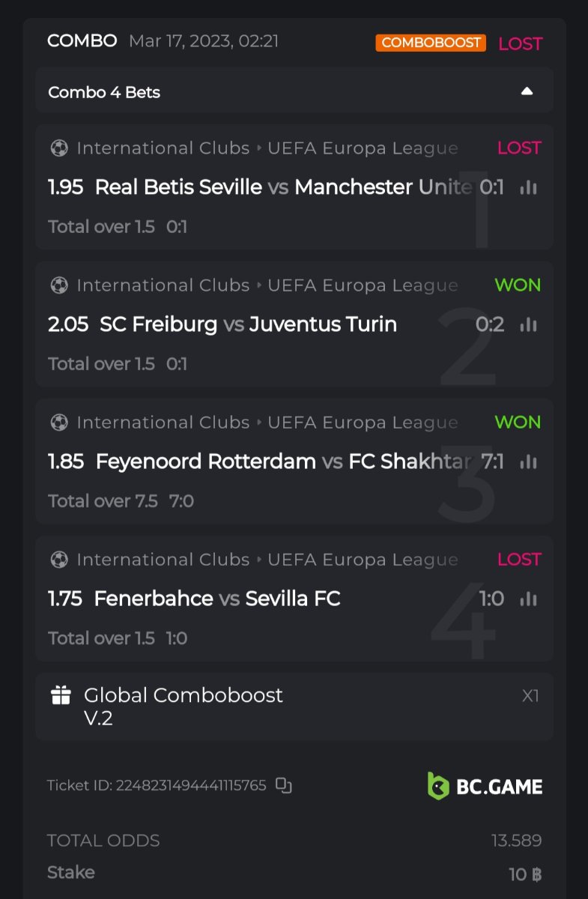The height and width of the screenshot is (899, 588).
Task: Click the Global Comboboost gift icon
Action: point(61,696)
